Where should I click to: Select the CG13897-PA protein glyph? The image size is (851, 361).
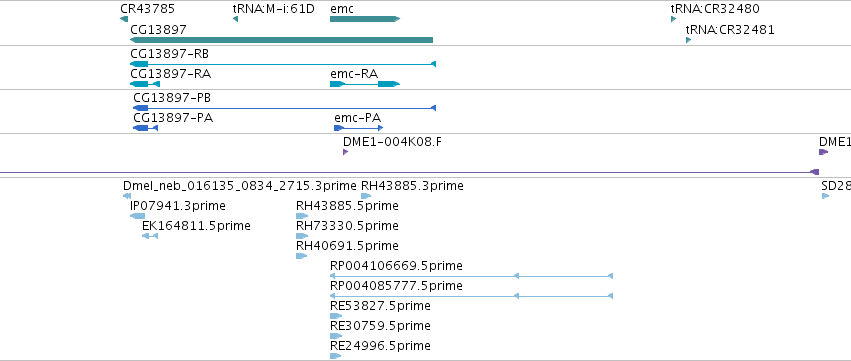[145, 128]
